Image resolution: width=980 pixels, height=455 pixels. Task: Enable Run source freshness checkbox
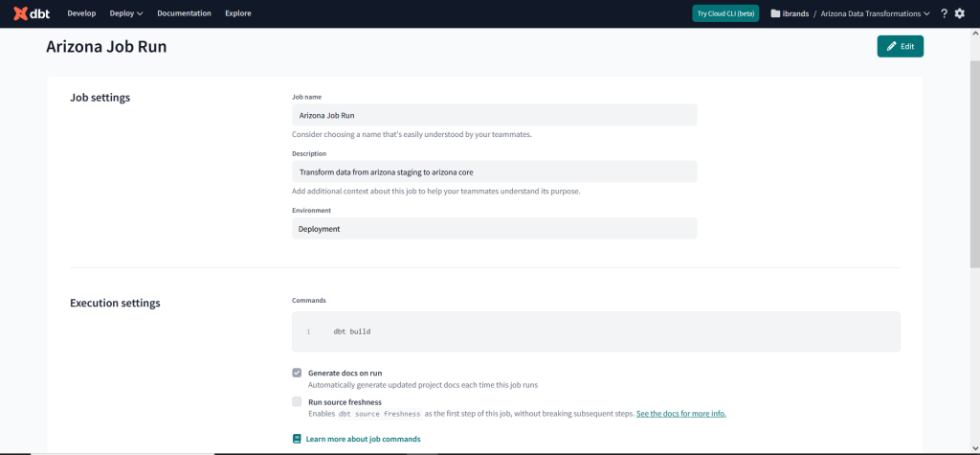[x=297, y=401]
